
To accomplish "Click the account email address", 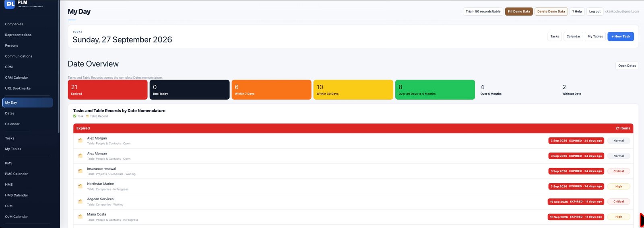I will tap(622, 12).
